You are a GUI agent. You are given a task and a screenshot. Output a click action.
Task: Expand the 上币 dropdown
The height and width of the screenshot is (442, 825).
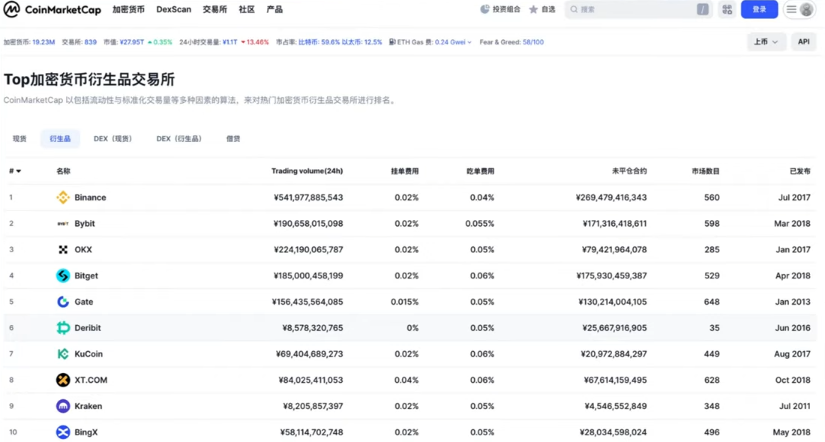tap(766, 42)
